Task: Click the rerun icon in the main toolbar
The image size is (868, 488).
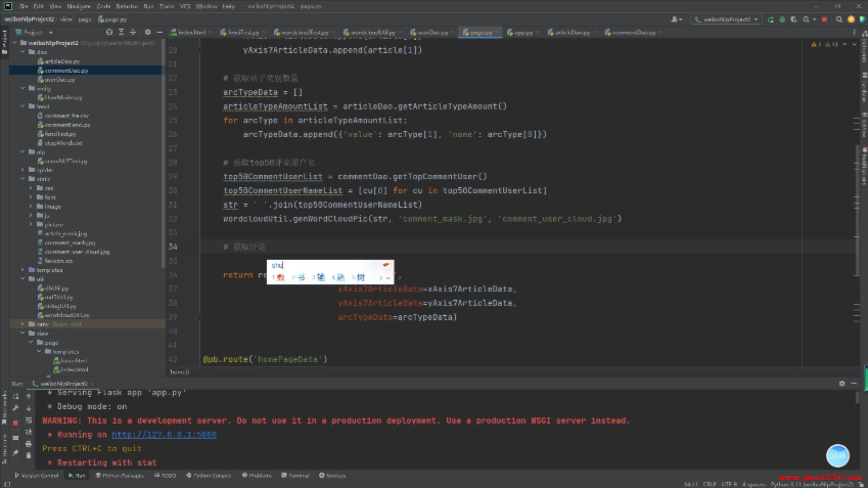Action: [771, 19]
